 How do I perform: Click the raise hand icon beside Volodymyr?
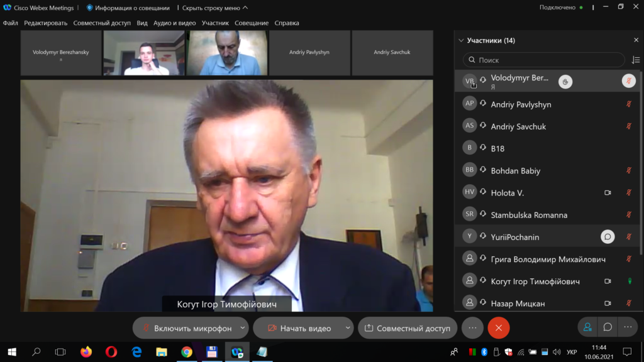click(x=565, y=81)
